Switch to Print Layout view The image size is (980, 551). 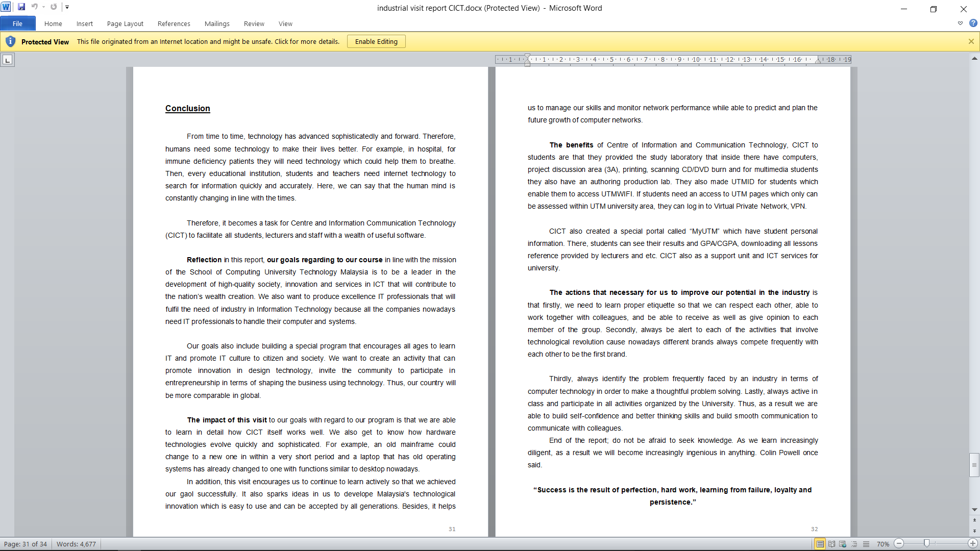[820, 544]
